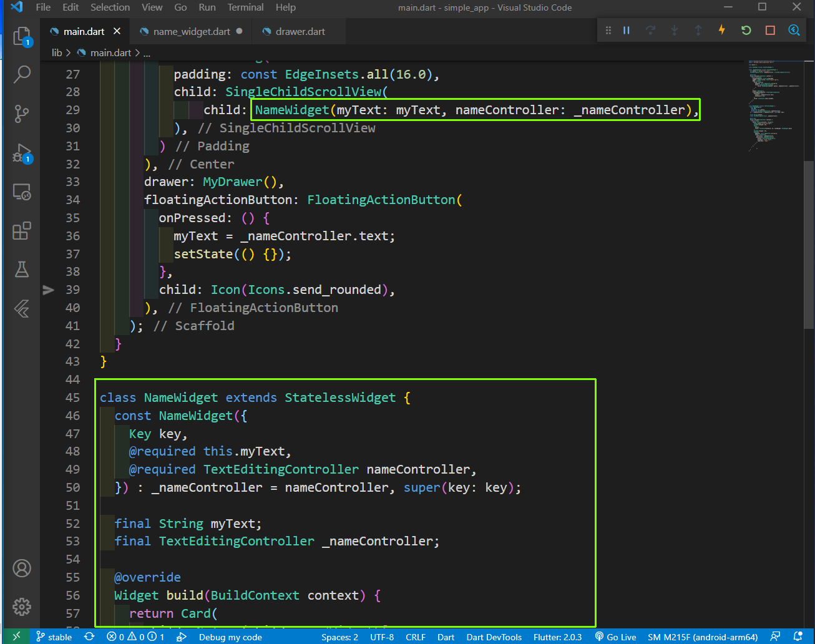Change file encoding UTF-8

click(382, 637)
